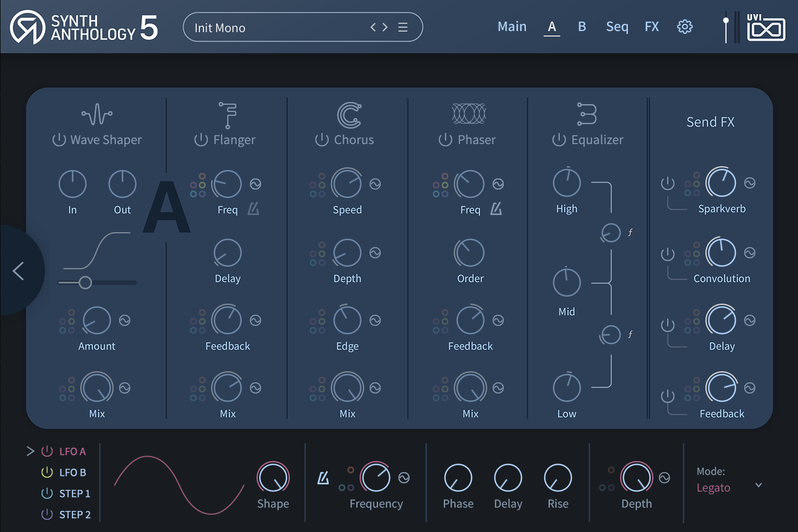Expand the LFO A row arrow
Viewport: 798px width, 532px height.
[x=30, y=451]
